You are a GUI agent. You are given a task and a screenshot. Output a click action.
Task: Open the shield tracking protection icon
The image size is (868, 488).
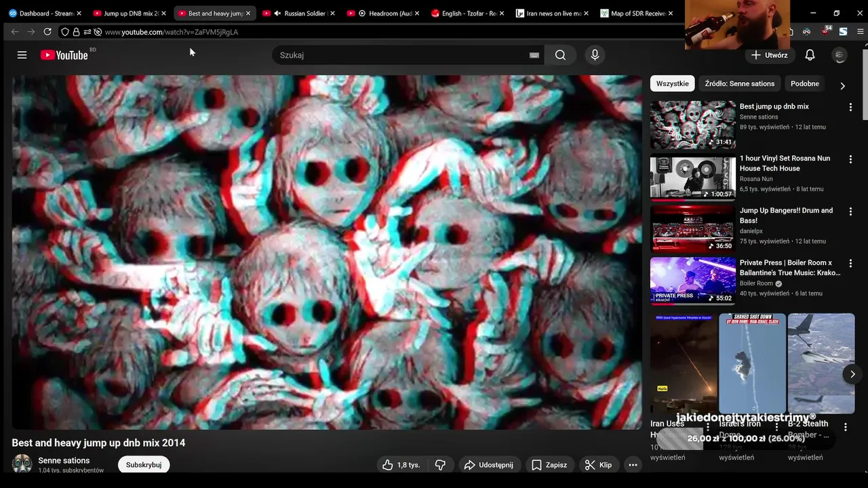click(65, 32)
